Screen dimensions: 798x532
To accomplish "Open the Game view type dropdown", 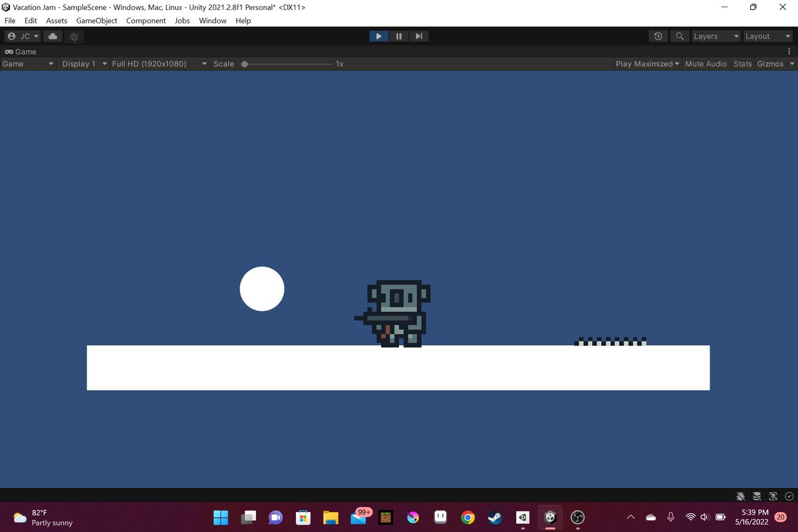I will pos(28,64).
